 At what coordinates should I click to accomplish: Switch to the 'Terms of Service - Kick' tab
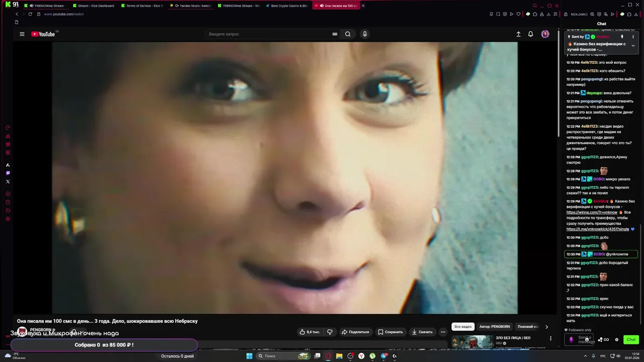pyautogui.click(x=141, y=6)
